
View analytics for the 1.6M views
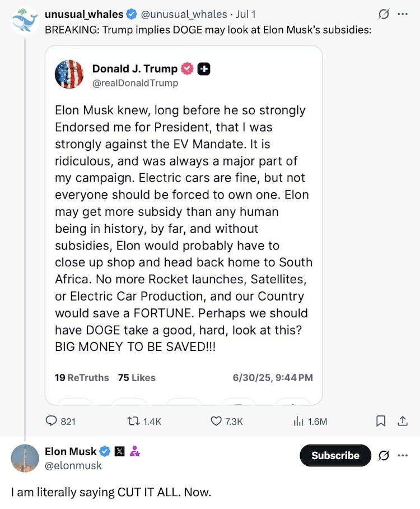pyautogui.click(x=299, y=421)
